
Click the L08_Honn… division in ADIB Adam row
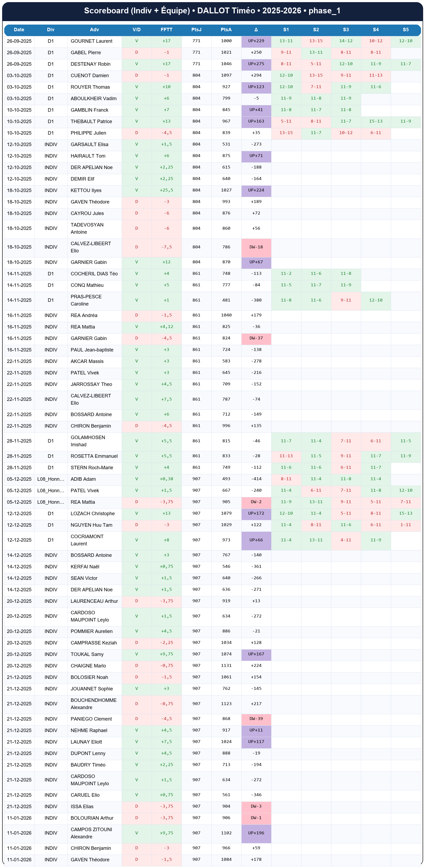point(50,479)
